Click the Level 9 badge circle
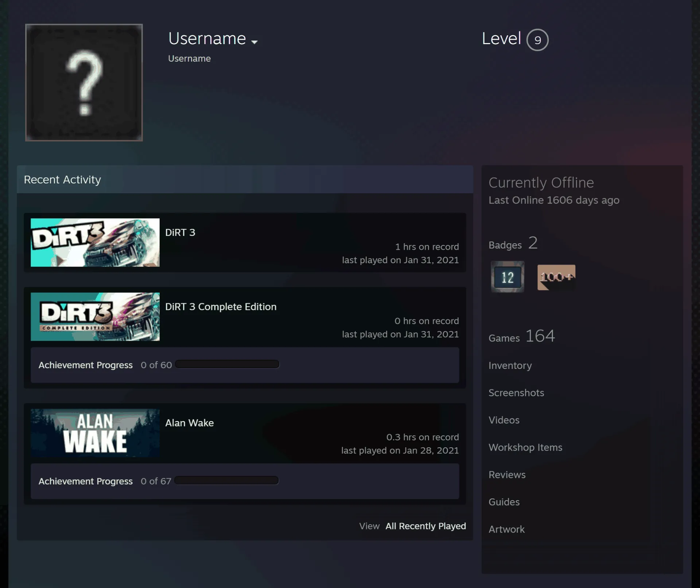Viewport: 700px width, 588px height. [537, 40]
